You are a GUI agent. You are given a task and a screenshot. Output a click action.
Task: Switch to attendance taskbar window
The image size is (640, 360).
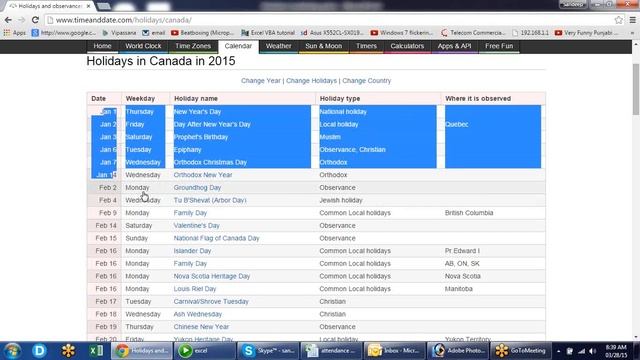[x=331, y=351]
